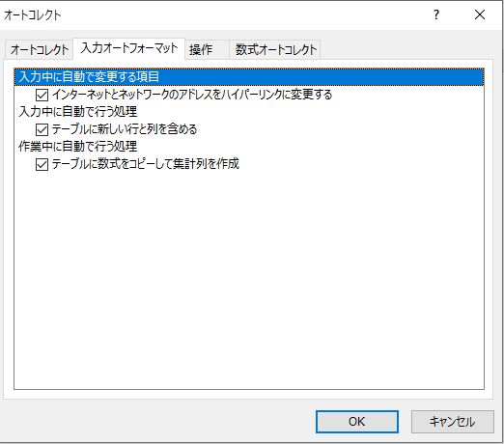Click the 作業中に自動で行う処理 heading
The image size is (504, 444).
point(78,147)
